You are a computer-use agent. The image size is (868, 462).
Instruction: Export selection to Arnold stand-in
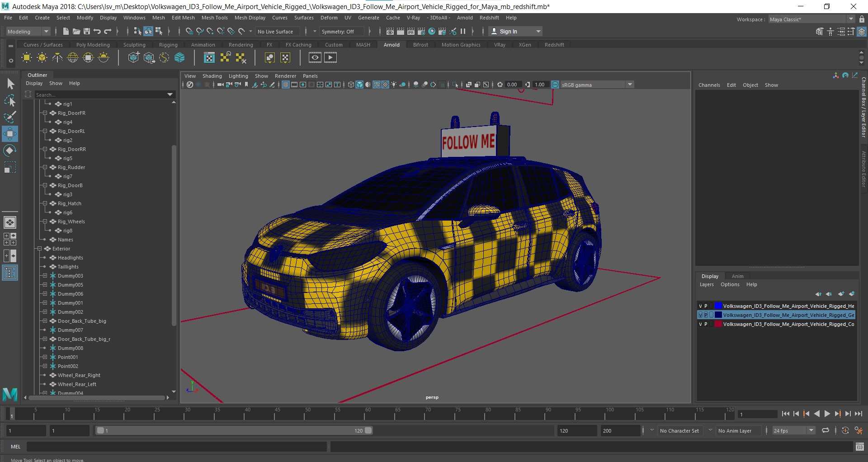(149, 57)
